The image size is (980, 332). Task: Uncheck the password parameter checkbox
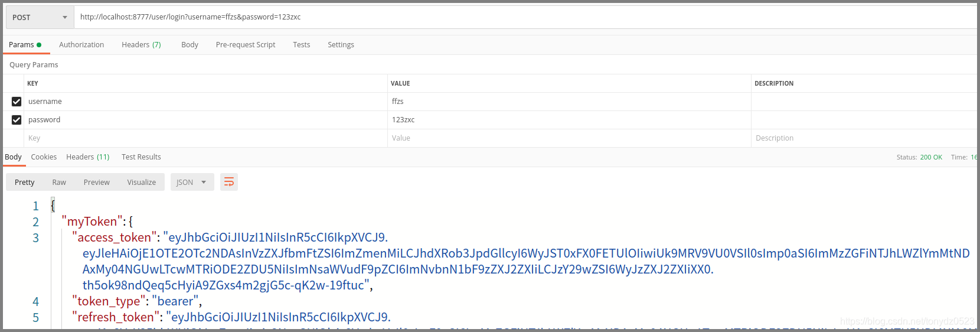(x=17, y=120)
